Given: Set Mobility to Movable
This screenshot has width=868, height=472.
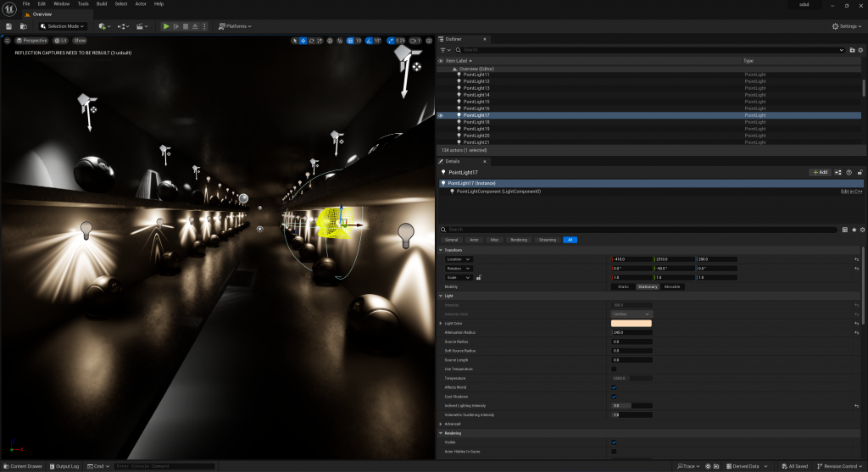Looking at the screenshot, I should pos(672,286).
